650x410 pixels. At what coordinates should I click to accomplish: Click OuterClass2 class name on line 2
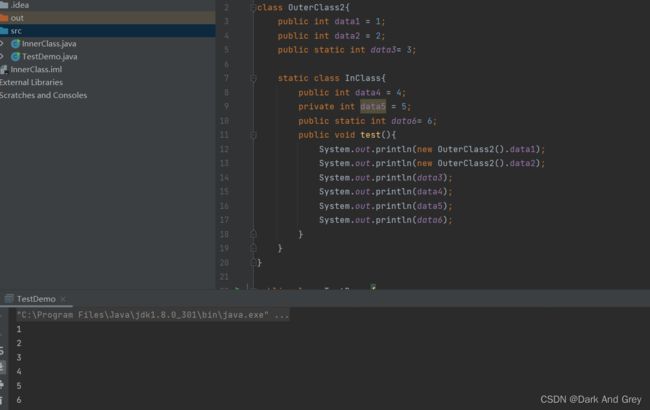point(316,7)
